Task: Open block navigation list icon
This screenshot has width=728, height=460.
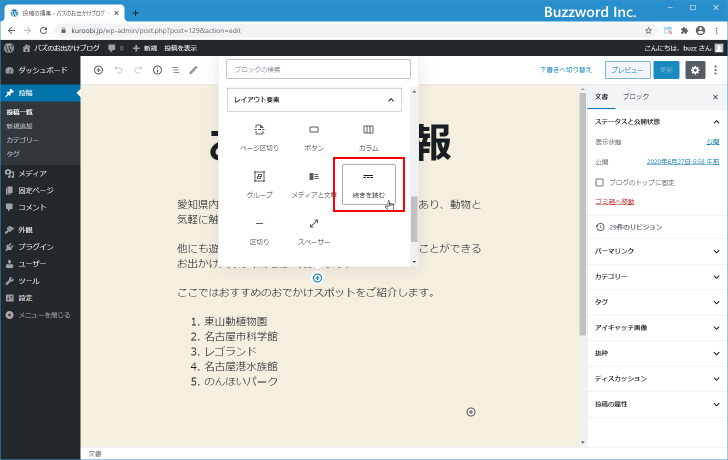Action: [x=176, y=70]
